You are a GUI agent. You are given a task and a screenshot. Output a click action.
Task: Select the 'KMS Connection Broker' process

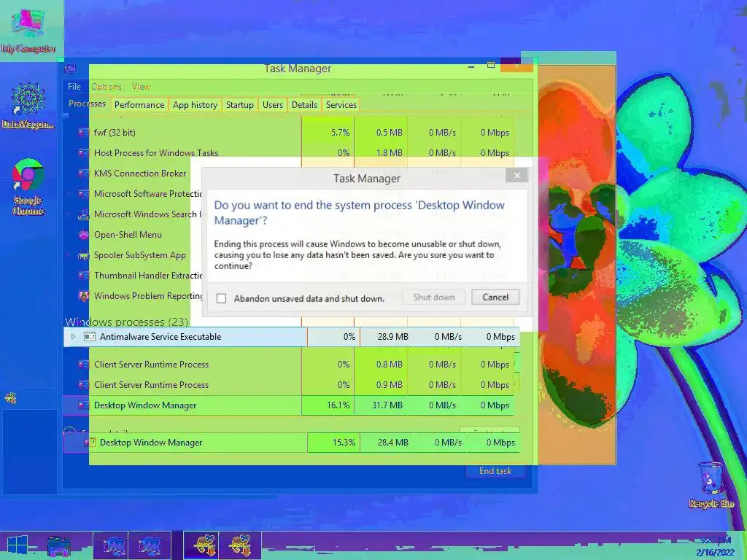tap(140, 174)
